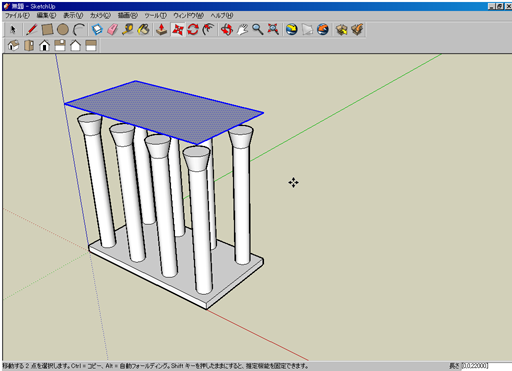The height and width of the screenshot is (371, 512).
Task: Pick the pink Eraser tool
Action: (113, 30)
